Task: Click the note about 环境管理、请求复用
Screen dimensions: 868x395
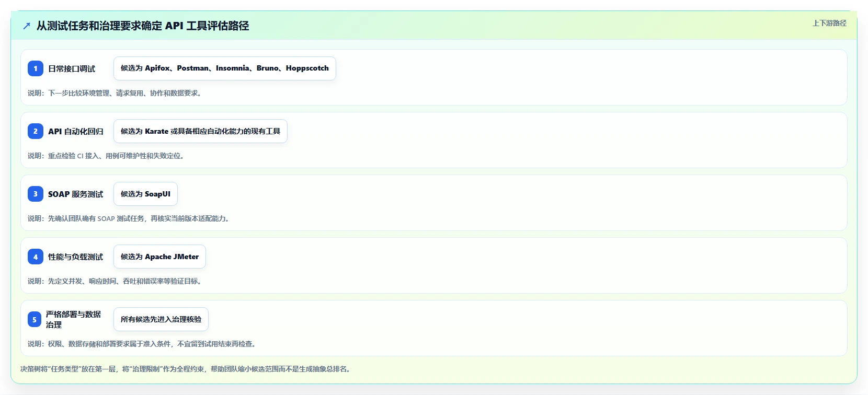Action: tap(116, 93)
